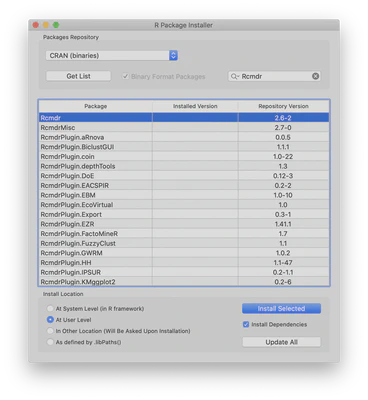Zoom the R Package Installer window
Image resolution: width=368 pixels, height=400 pixels.
point(56,25)
